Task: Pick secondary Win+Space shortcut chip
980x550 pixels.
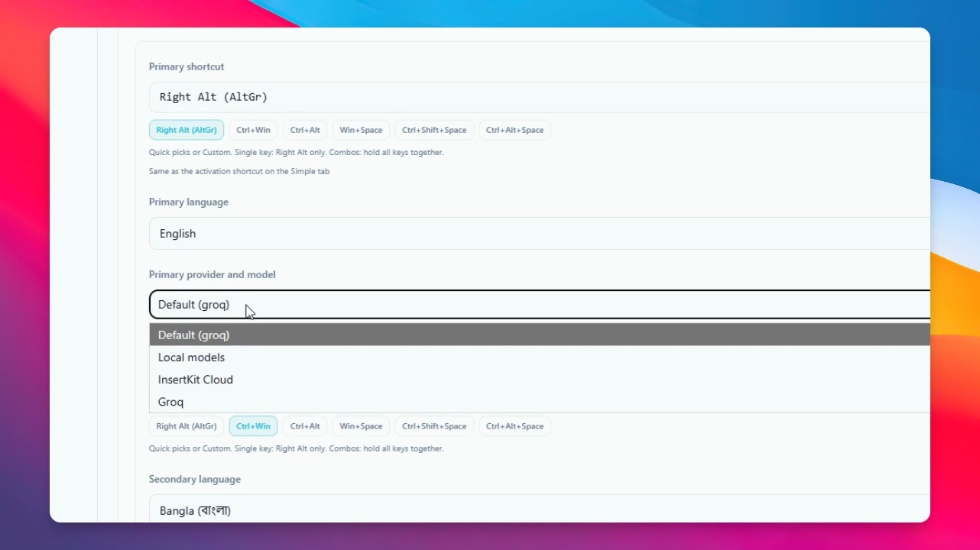Action: [x=361, y=426]
